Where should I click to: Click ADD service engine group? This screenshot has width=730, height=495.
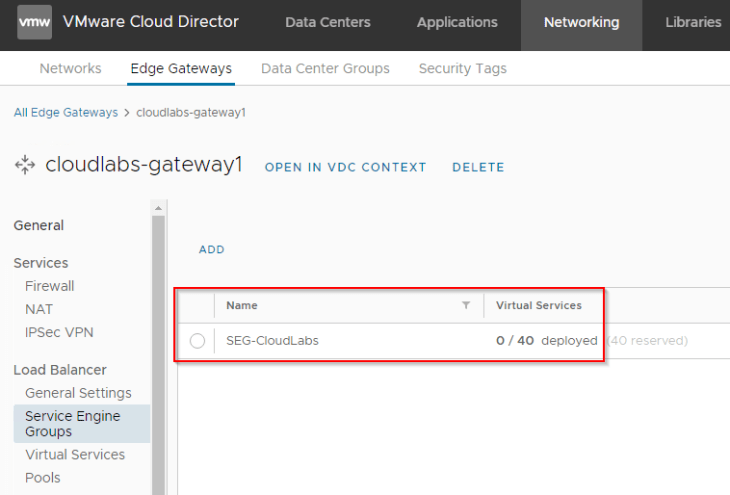(x=212, y=250)
